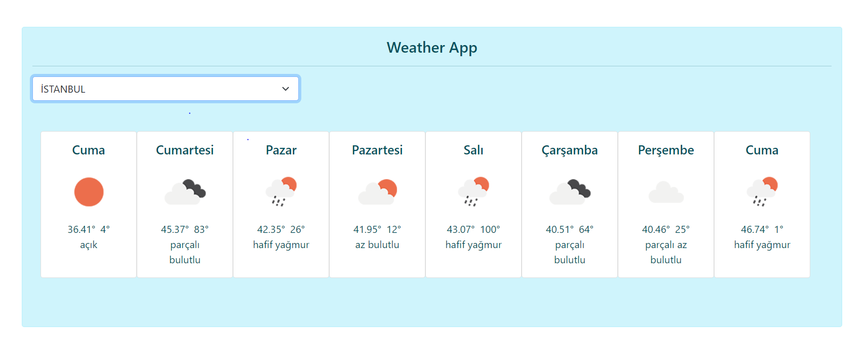This screenshot has width=868, height=363.
Task: Select the dark cloud icon under Çarşamba
Action: [x=570, y=192]
